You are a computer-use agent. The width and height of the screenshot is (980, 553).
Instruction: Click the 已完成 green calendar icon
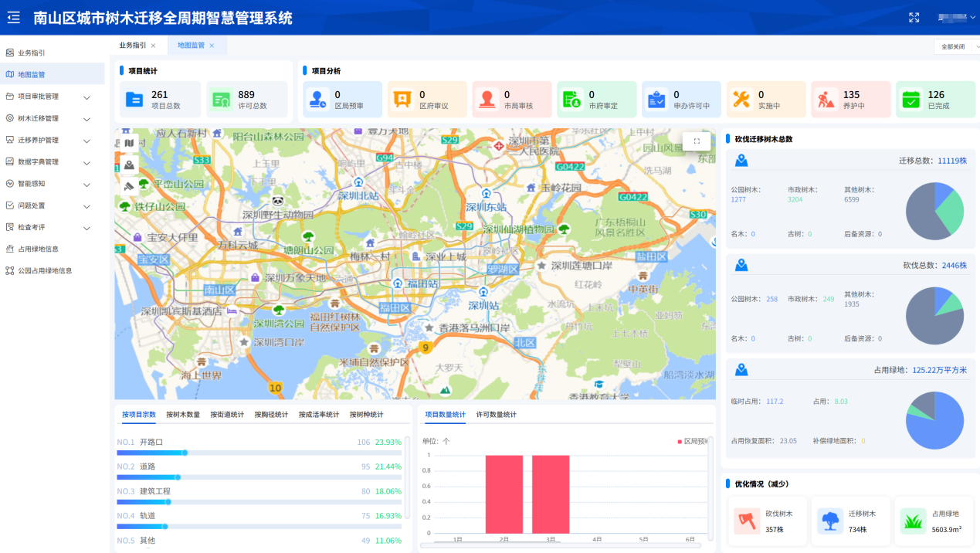911,100
